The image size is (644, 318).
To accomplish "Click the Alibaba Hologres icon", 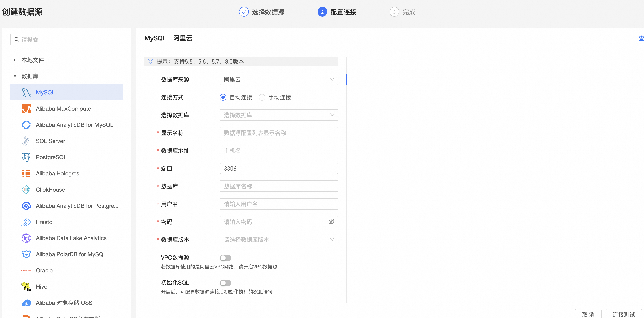I will coord(26,173).
